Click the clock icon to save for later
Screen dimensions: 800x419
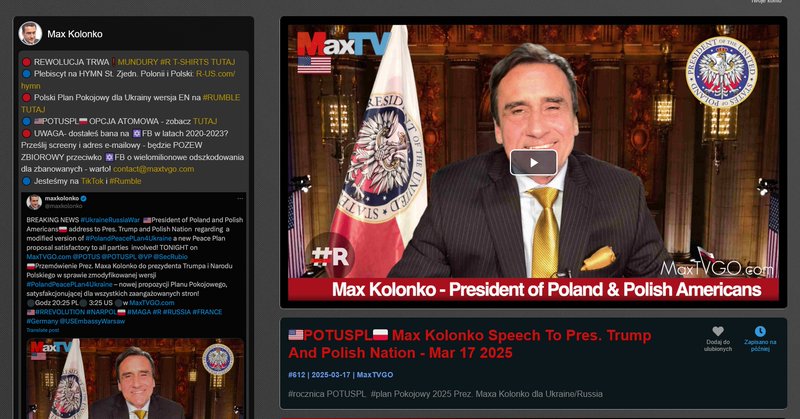760,331
